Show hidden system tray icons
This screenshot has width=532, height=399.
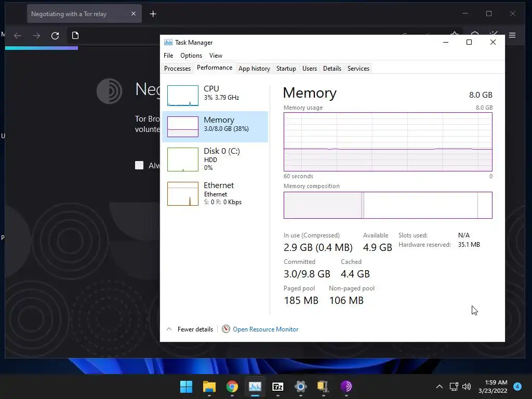point(440,387)
